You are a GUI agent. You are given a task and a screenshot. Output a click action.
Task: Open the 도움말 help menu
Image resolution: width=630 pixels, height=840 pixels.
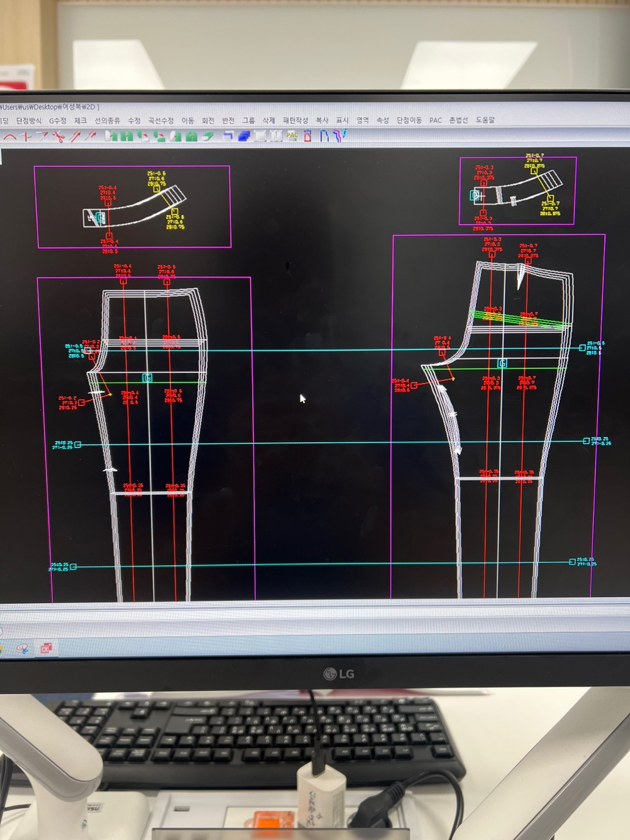click(485, 120)
